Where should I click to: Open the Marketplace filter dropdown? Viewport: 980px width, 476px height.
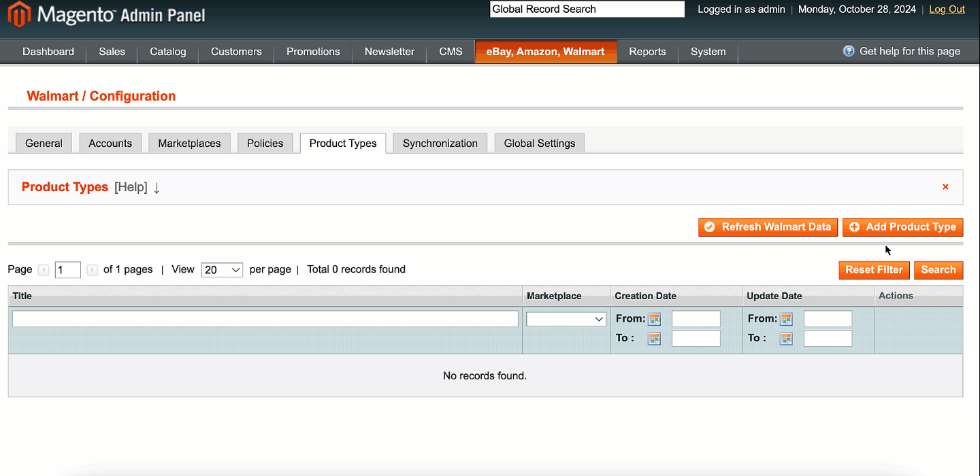coord(566,319)
